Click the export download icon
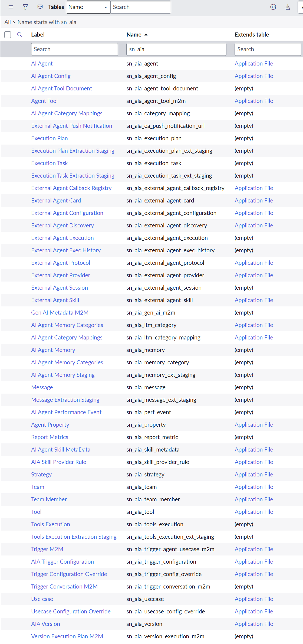The image size is (303, 644). 288,7
